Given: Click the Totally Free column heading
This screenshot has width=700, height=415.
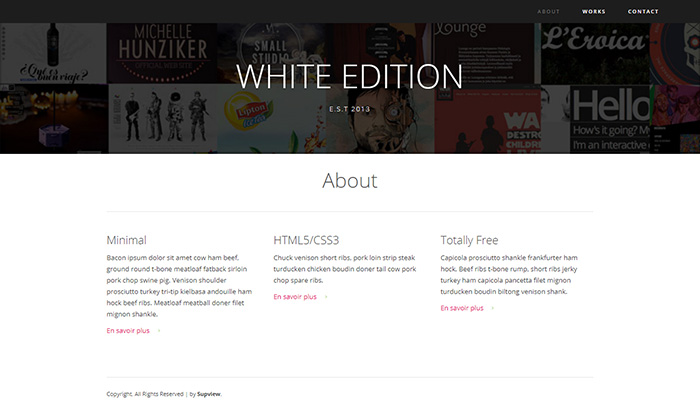Looking at the screenshot, I should (469, 240).
